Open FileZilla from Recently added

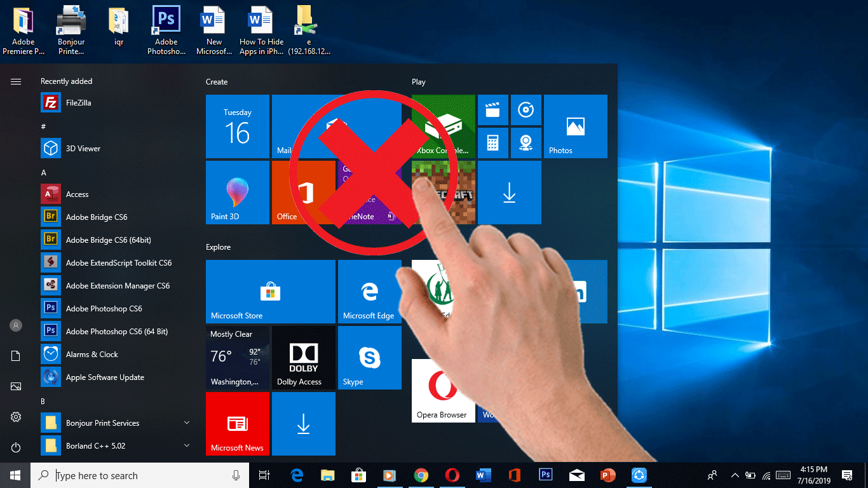[116, 103]
